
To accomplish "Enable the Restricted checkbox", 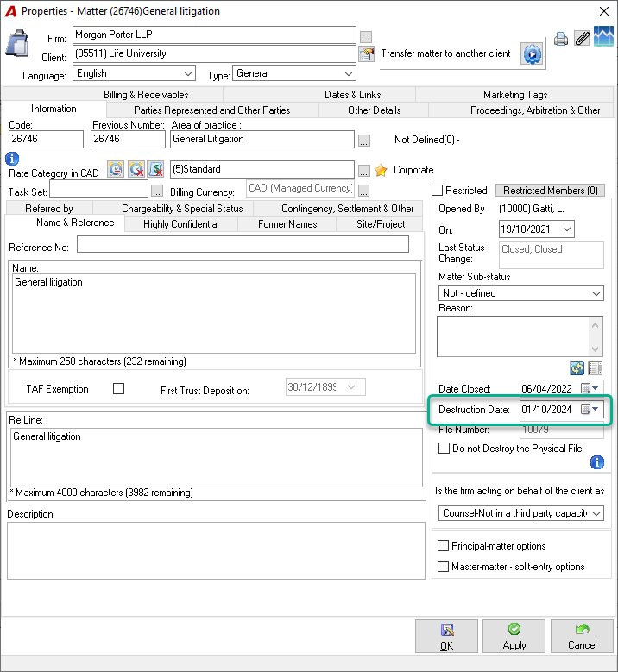I will pos(437,191).
